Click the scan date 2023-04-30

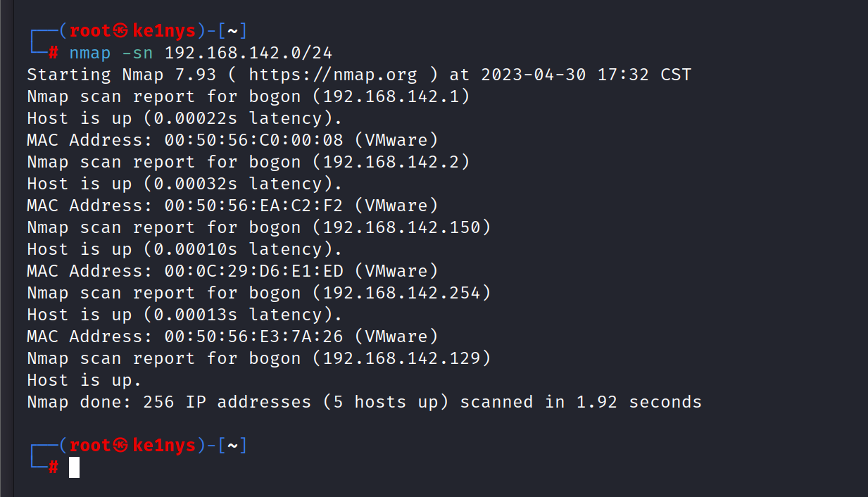coord(533,75)
